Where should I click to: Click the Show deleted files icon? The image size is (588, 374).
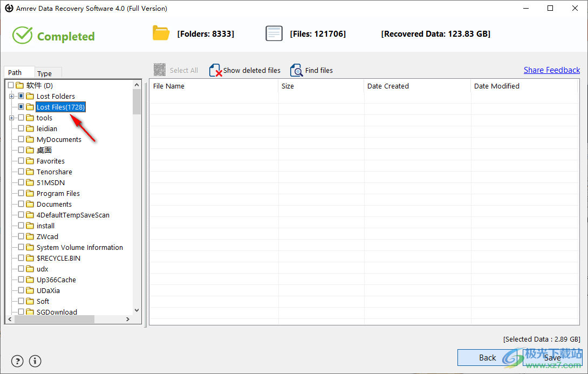(216, 70)
